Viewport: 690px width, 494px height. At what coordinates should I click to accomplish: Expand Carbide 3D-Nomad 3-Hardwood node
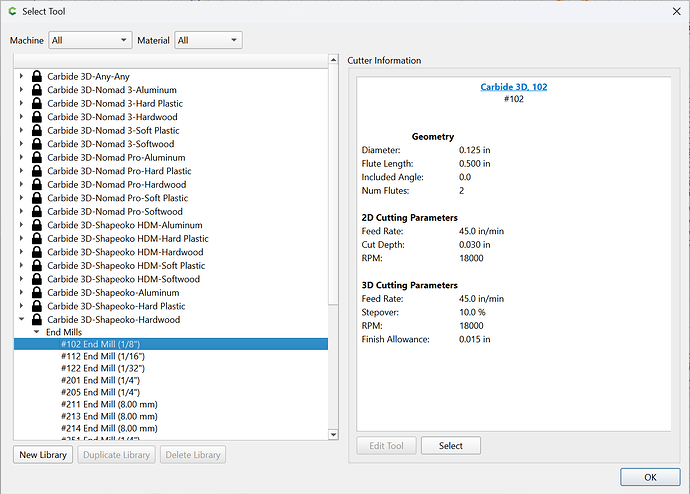21,117
